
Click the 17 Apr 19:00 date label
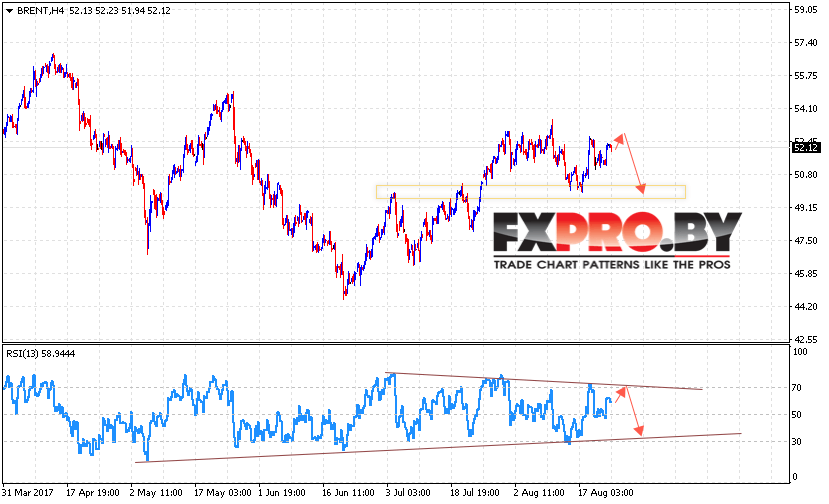tap(93, 492)
